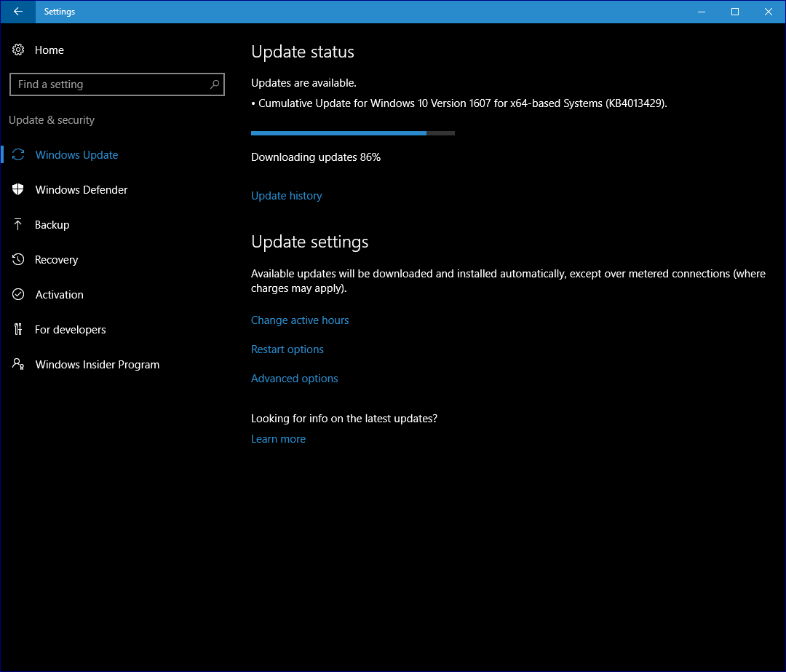Focus the Find a setting field
Screen dimensions: 786x672
(109, 84)
